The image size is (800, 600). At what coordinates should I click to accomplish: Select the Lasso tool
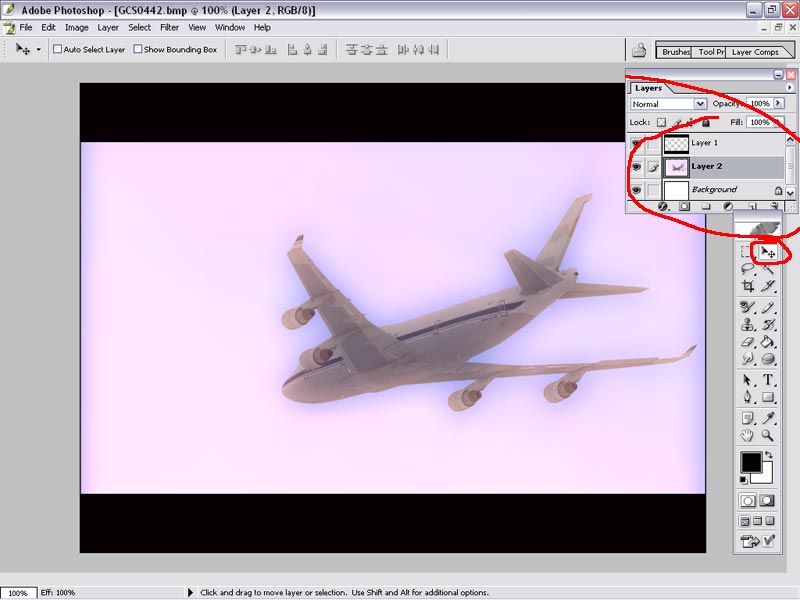747,269
